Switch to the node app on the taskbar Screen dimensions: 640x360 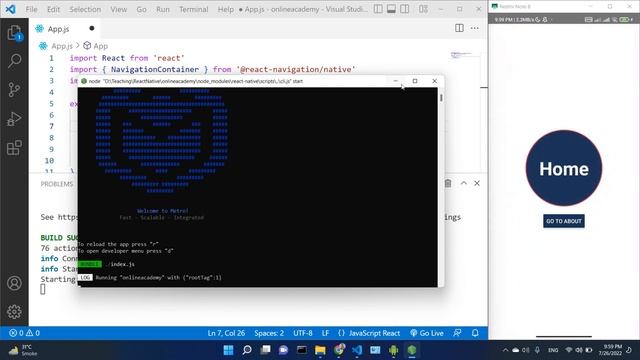click(412, 350)
